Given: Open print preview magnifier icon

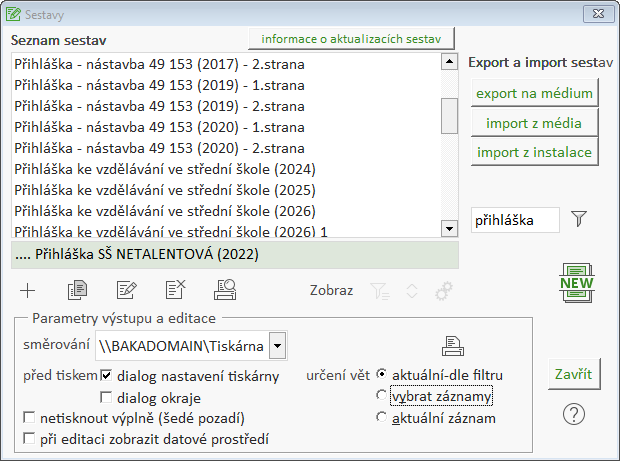Looking at the screenshot, I should tap(225, 291).
